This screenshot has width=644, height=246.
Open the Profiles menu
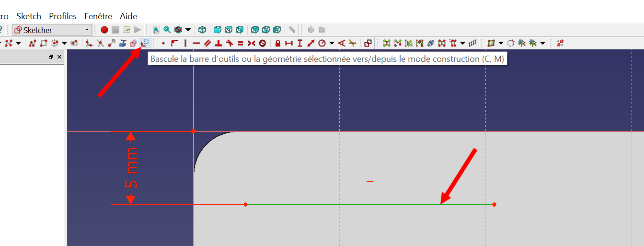(x=63, y=16)
